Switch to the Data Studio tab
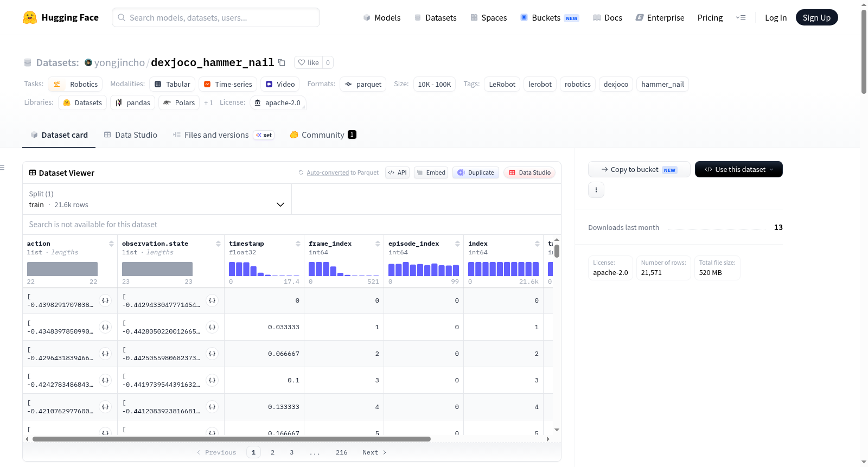 tap(131, 135)
